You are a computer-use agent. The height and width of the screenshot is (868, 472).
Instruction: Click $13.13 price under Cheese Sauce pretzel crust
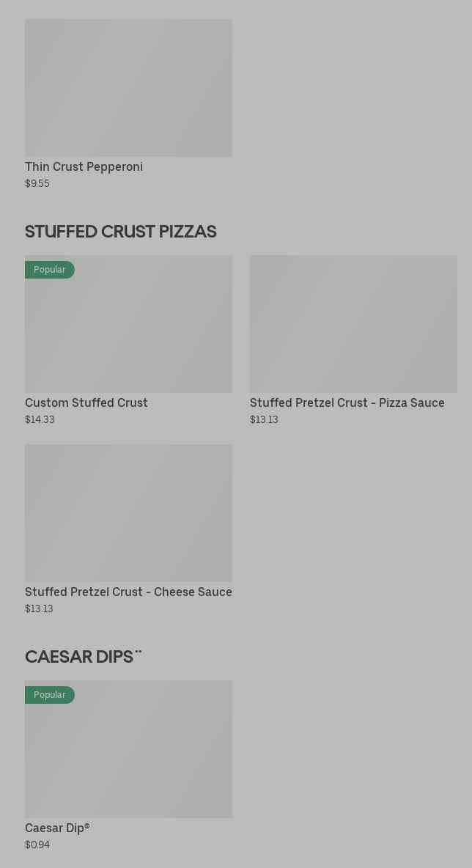[39, 608]
